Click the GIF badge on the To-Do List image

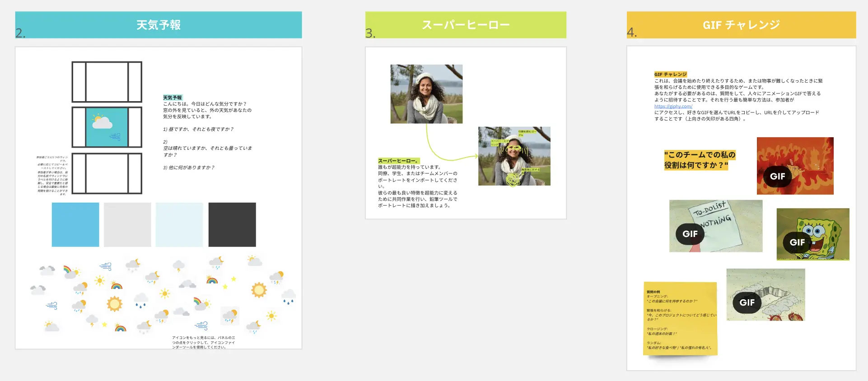pyautogui.click(x=690, y=234)
